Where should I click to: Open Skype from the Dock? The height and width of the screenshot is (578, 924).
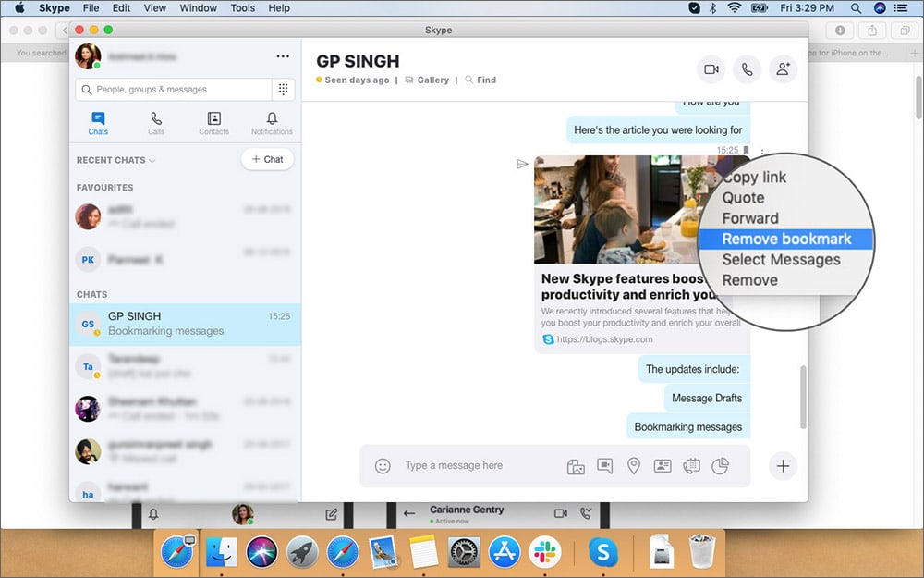tap(603, 552)
